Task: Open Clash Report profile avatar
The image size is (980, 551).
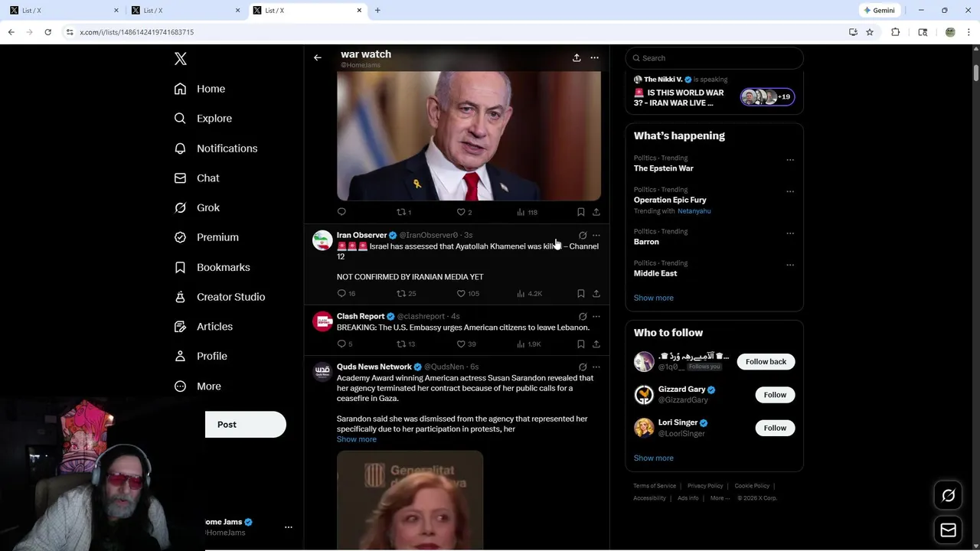Action: (x=322, y=321)
